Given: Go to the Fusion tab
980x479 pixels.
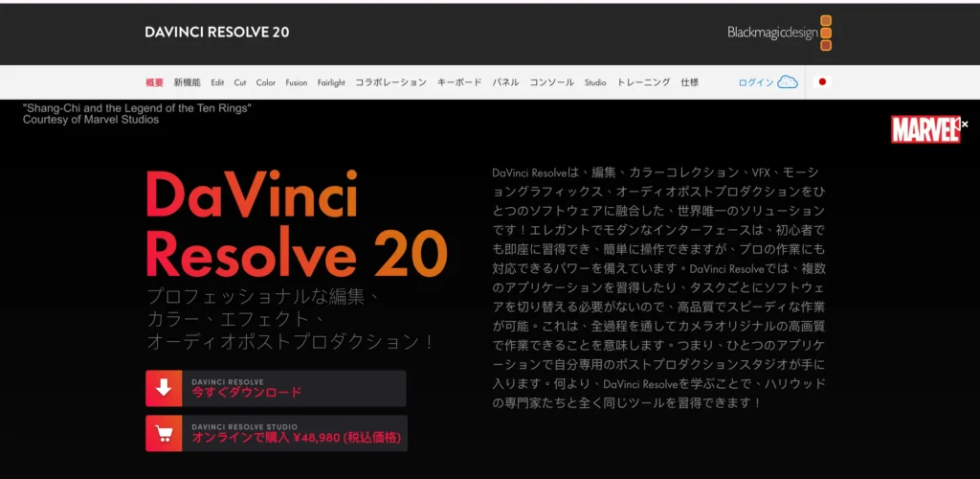Looking at the screenshot, I should (x=297, y=82).
